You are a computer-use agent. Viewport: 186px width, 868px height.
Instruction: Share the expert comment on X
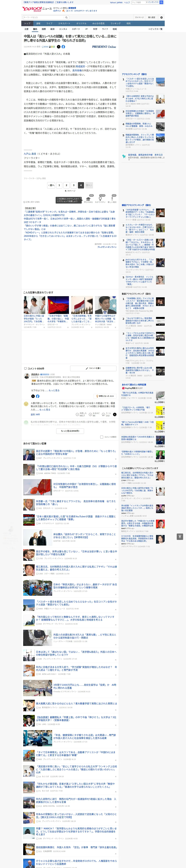[x=33, y=396]
